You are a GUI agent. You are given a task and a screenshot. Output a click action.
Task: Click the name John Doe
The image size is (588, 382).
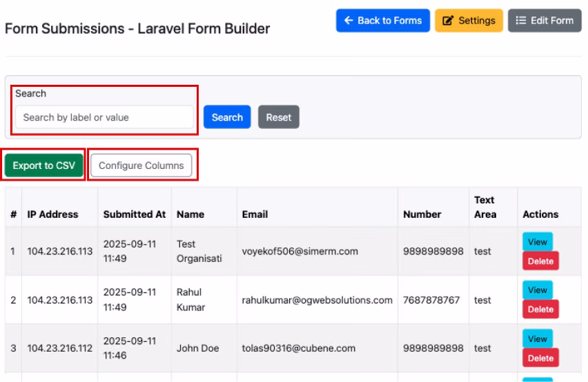tap(197, 348)
